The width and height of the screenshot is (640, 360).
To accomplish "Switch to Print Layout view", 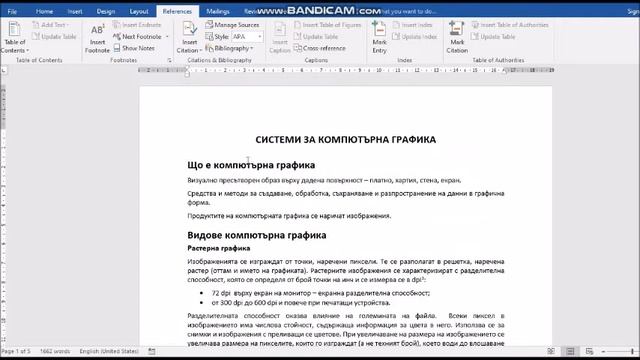I will tap(570, 351).
